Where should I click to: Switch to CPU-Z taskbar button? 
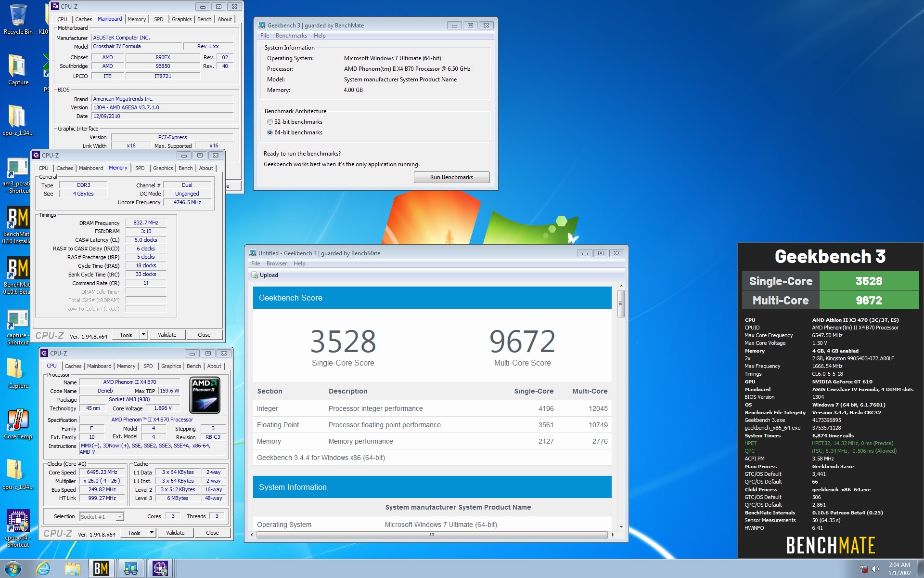pos(160,568)
